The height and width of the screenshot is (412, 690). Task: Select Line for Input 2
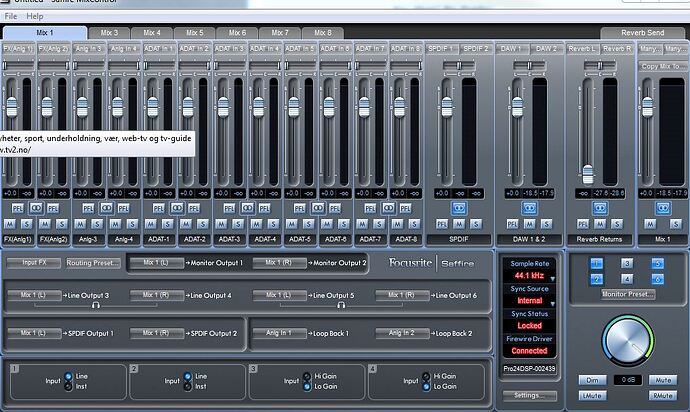click(188, 376)
